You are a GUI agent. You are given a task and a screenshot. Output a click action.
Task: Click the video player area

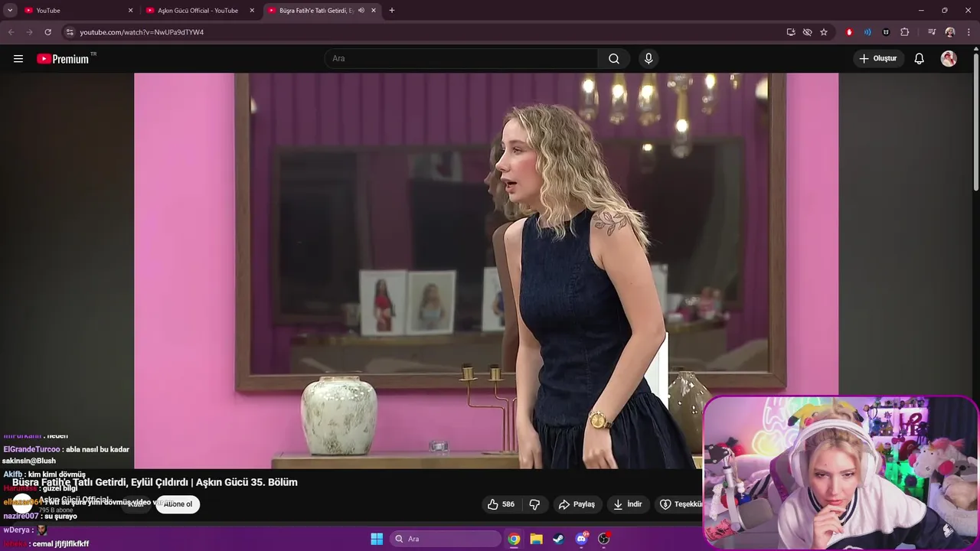(x=486, y=271)
